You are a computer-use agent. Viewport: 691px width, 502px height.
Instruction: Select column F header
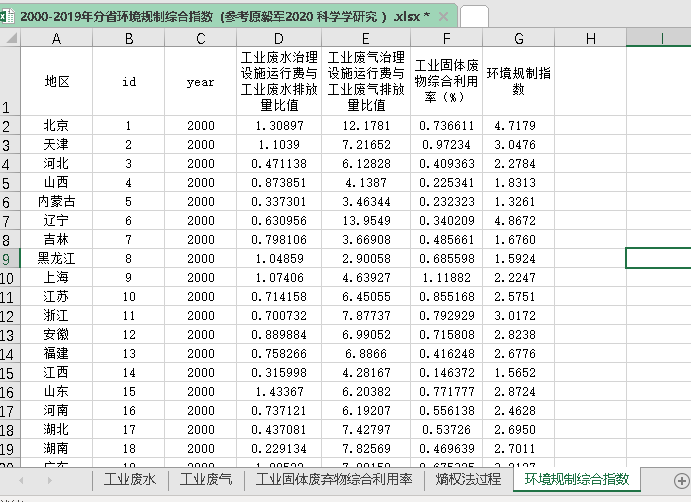(x=446, y=38)
